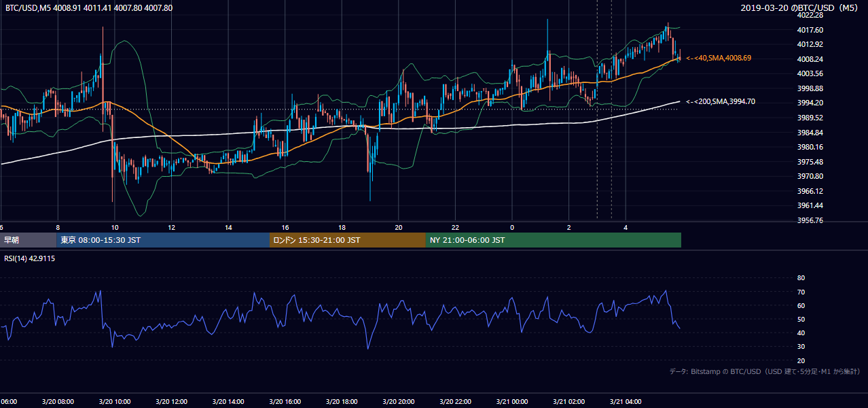Screen dimensions: 868x408
Task: Click the 3/20 12:00 time axis label
Action: (x=170, y=402)
